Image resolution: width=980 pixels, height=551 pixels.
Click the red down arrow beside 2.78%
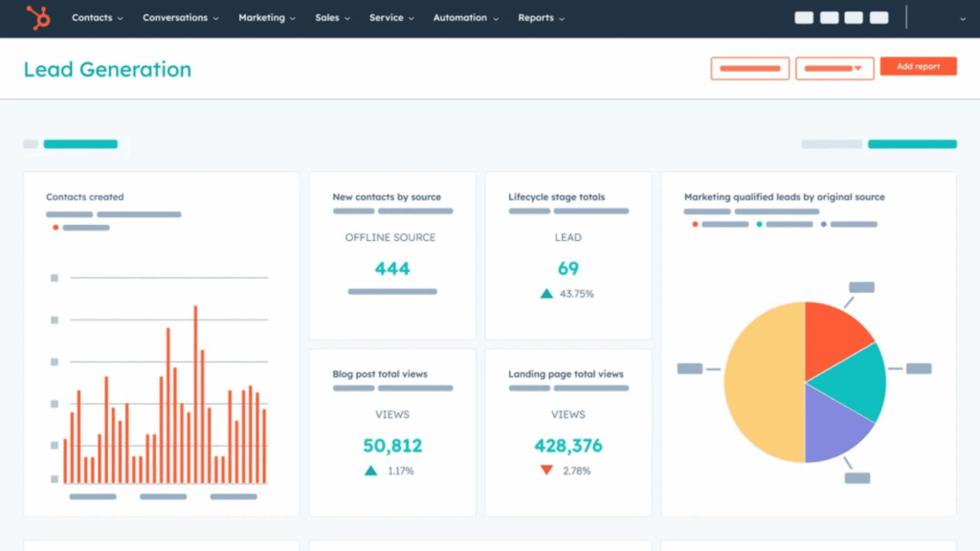pos(546,471)
